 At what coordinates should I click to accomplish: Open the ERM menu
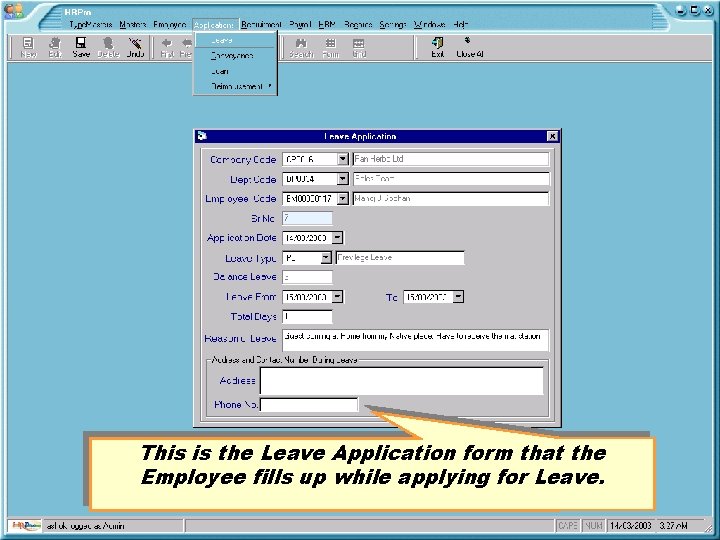pyautogui.click(x=326, y=25)
